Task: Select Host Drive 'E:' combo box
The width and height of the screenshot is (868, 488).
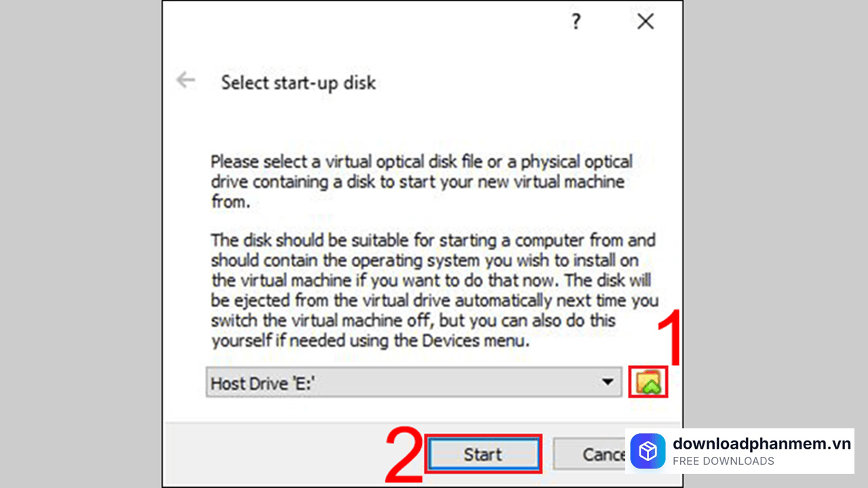Action: click(414, 382)
